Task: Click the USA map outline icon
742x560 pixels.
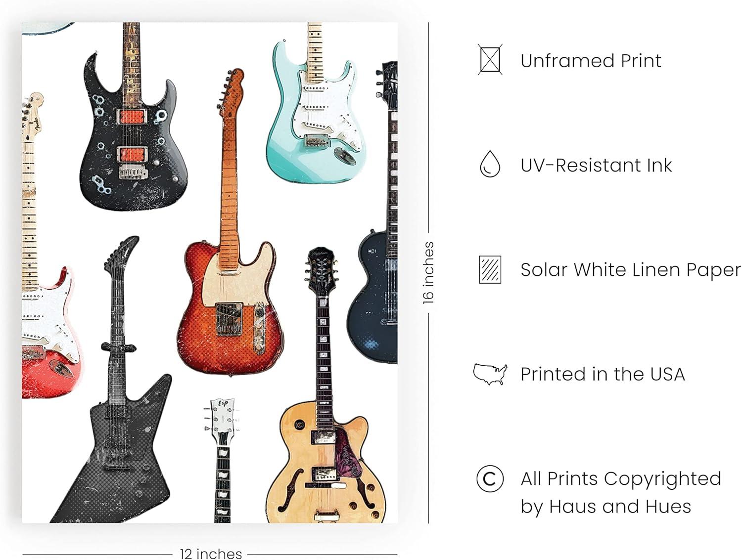Action: point(490,374)
